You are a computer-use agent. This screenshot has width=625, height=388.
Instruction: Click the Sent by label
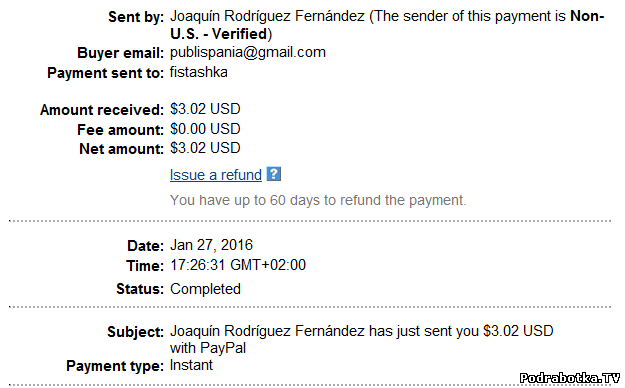136,17
